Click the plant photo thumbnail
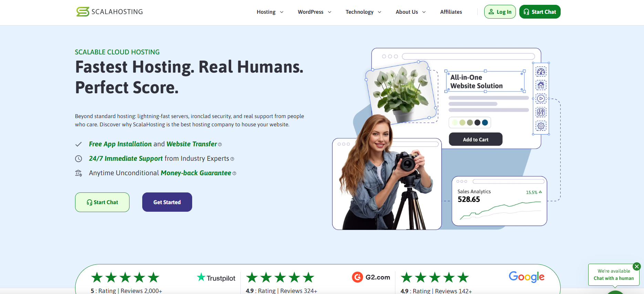The width and height of the screenshot is (644, 294). pyautogui.click(x=401, y=92)
